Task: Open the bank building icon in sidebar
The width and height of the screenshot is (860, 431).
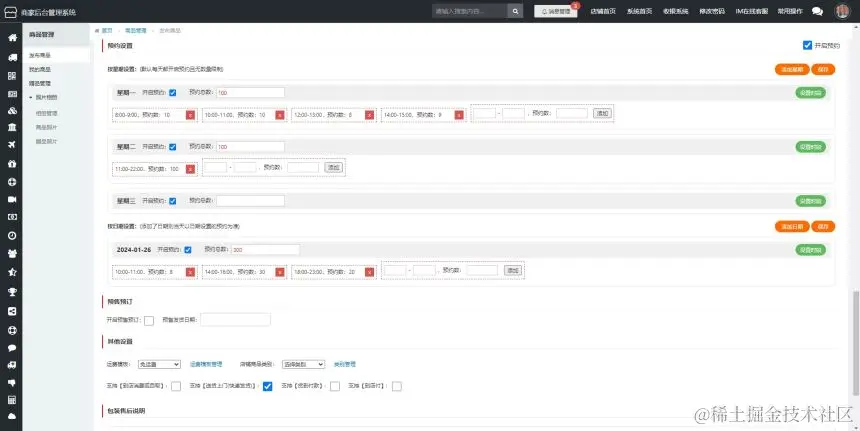Action: click(12, 127)
